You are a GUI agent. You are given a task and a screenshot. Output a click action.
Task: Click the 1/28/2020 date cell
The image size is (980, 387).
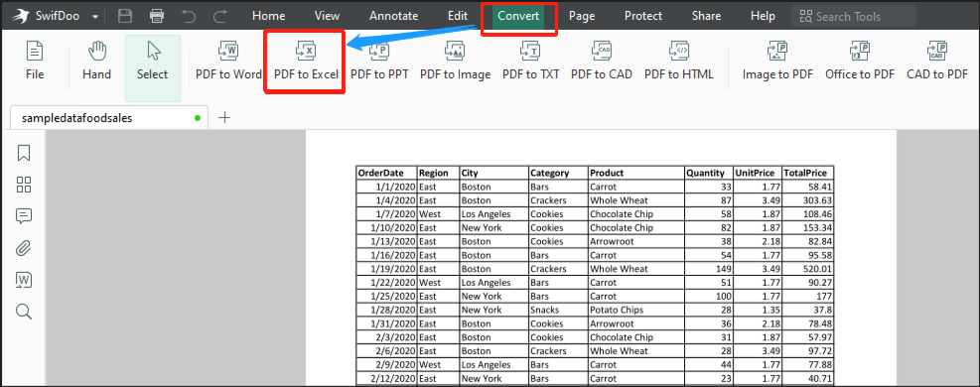pyautogui.click(x=386, y=310)
